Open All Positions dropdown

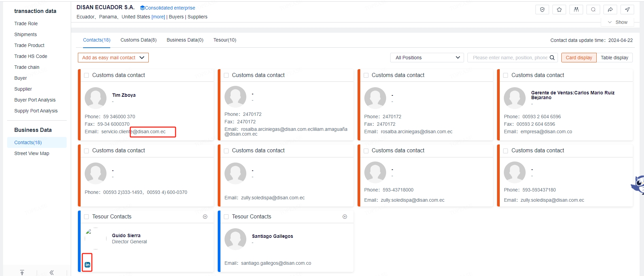click(x=427, y=58)
